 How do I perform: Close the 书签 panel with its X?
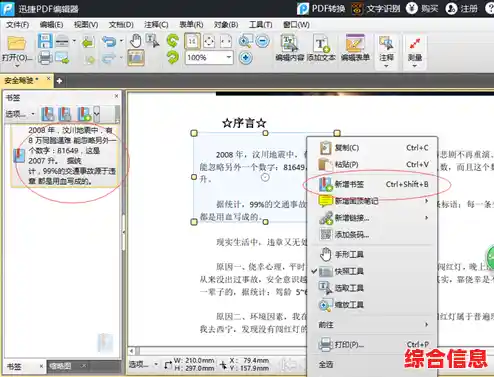pyautogui.click(x=116, y=96)
